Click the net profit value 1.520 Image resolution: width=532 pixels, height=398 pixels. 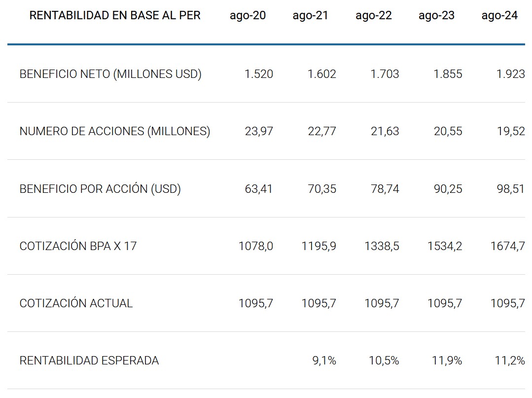[259, 74]
